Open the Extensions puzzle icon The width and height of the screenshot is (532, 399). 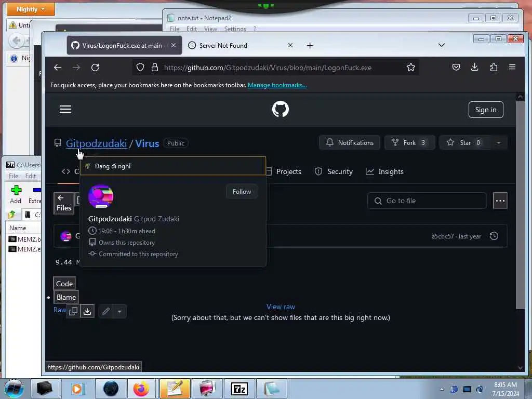494,67
